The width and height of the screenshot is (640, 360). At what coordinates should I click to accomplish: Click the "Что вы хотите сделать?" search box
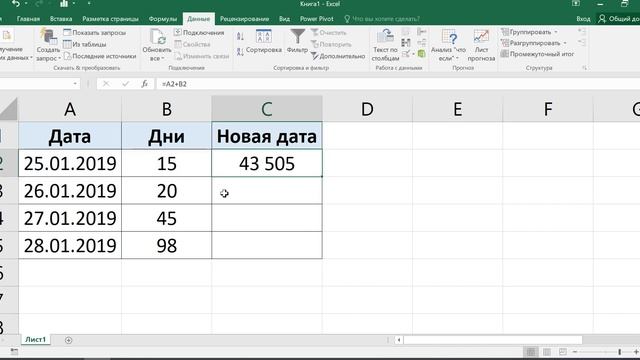(382, 19)
